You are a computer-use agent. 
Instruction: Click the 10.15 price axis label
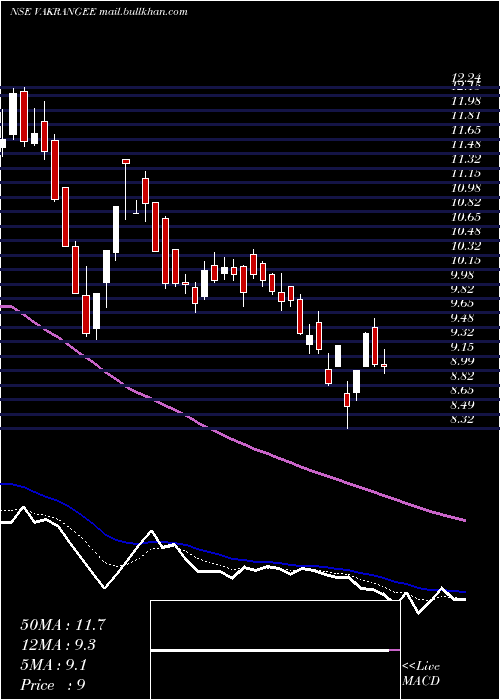point(467,261)
